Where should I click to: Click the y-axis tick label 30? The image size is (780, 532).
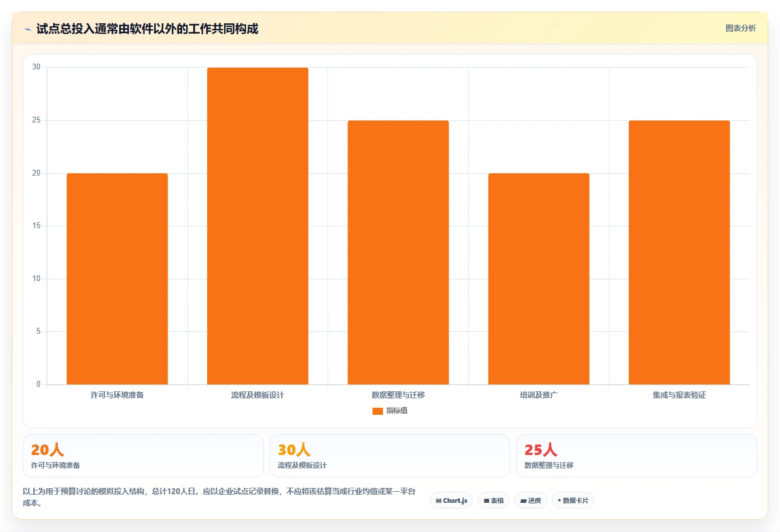point(36,67)
